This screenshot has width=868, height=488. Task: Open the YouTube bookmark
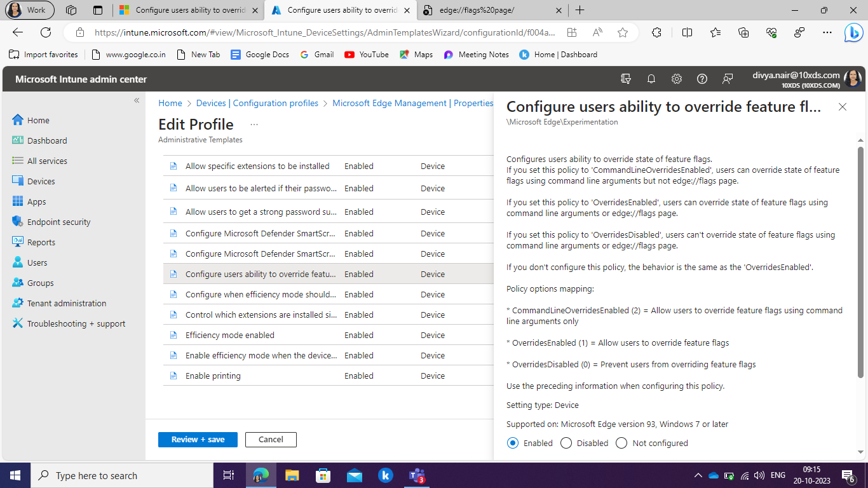367,55
